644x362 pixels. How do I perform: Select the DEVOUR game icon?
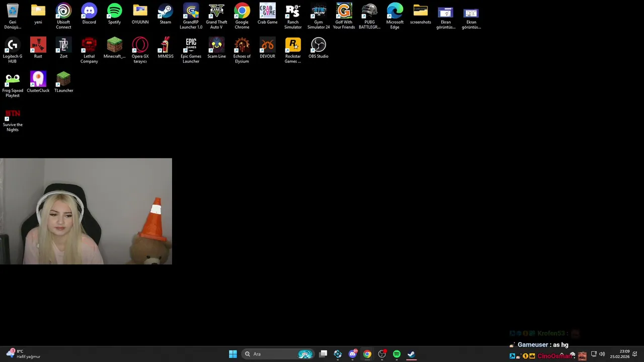[x=267, y=48]
